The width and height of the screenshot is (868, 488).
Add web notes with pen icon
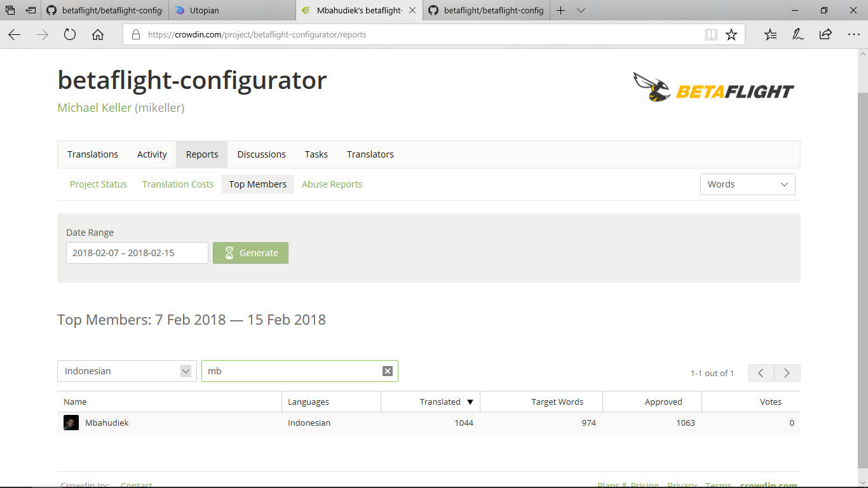(797, 35)
